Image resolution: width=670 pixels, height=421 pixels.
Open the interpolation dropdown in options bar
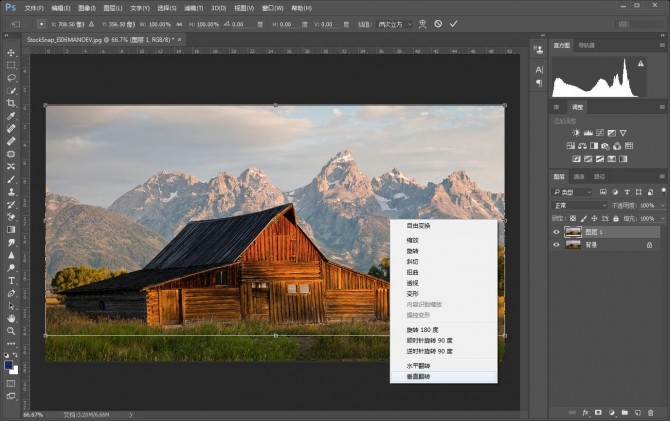tap(390, 22)
